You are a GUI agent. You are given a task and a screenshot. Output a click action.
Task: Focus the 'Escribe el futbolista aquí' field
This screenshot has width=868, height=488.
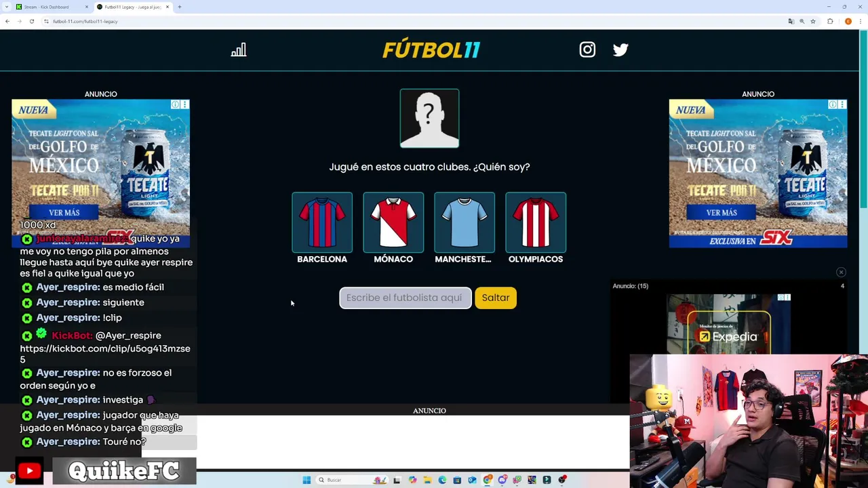tap(406, 298)
